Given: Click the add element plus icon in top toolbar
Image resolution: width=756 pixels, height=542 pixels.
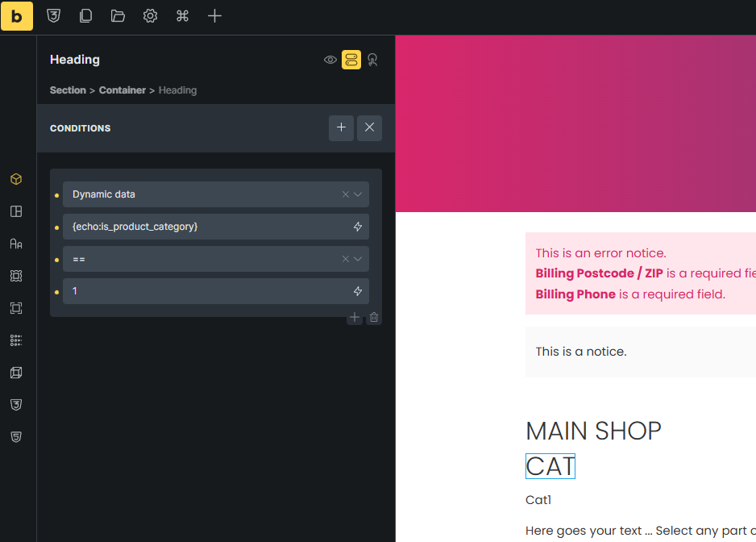Looking at the screenshot, I should [x=214, y=16].
